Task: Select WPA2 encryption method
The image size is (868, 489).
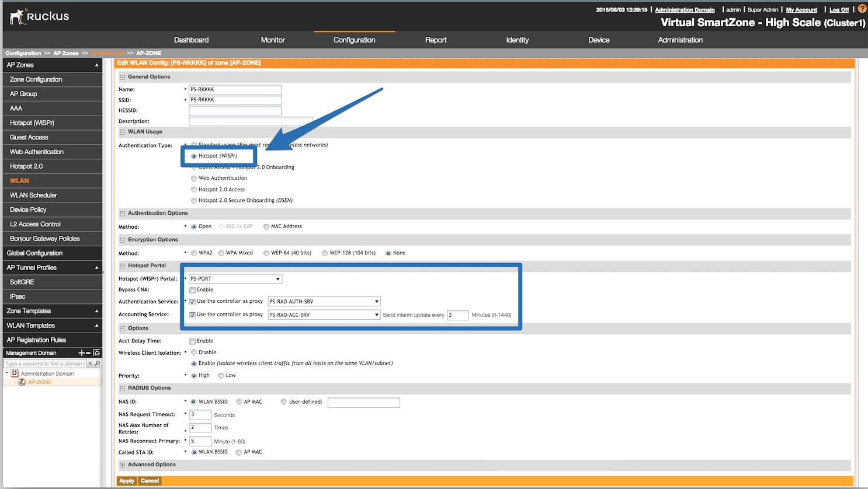Action: click(194, 253)
